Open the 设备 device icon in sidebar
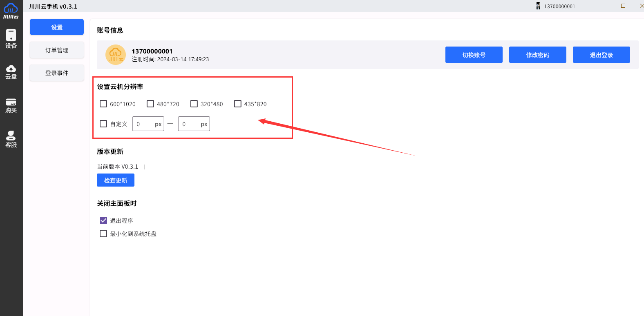This screenshot has height=316, width=644. (x=11, y=39)
